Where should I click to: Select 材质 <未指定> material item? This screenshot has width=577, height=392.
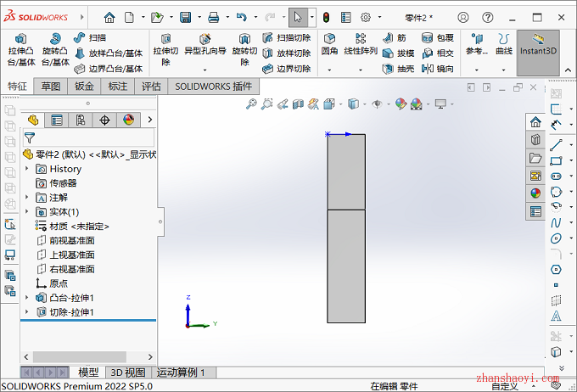(72, 226)
